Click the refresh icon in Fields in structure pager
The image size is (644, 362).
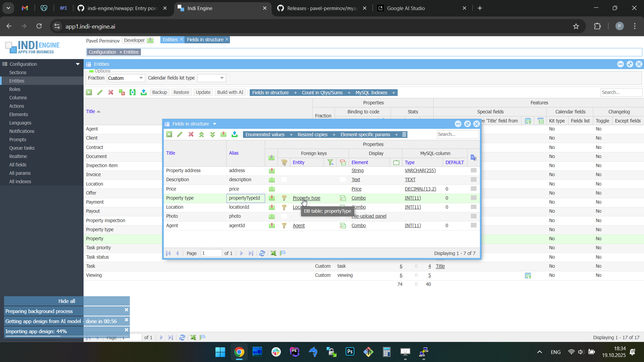262,253
